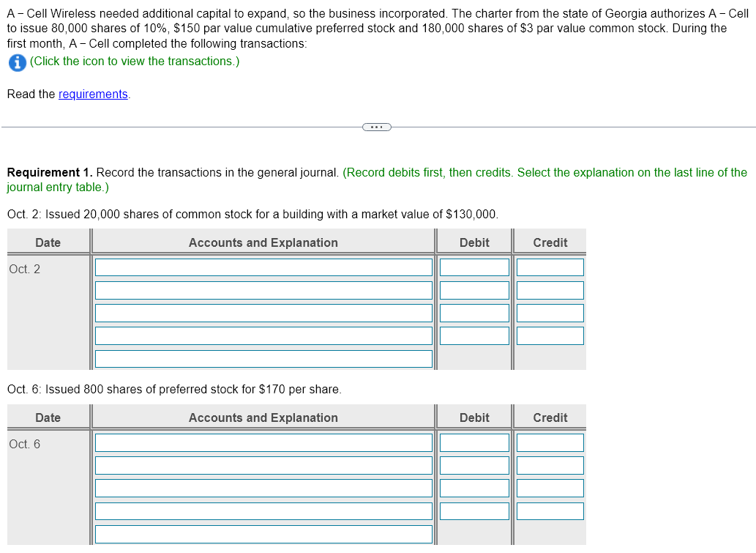Viewport: 756px width, 553px height.
Task: Expand the ellipsis divider control
Action: (376, 127)
